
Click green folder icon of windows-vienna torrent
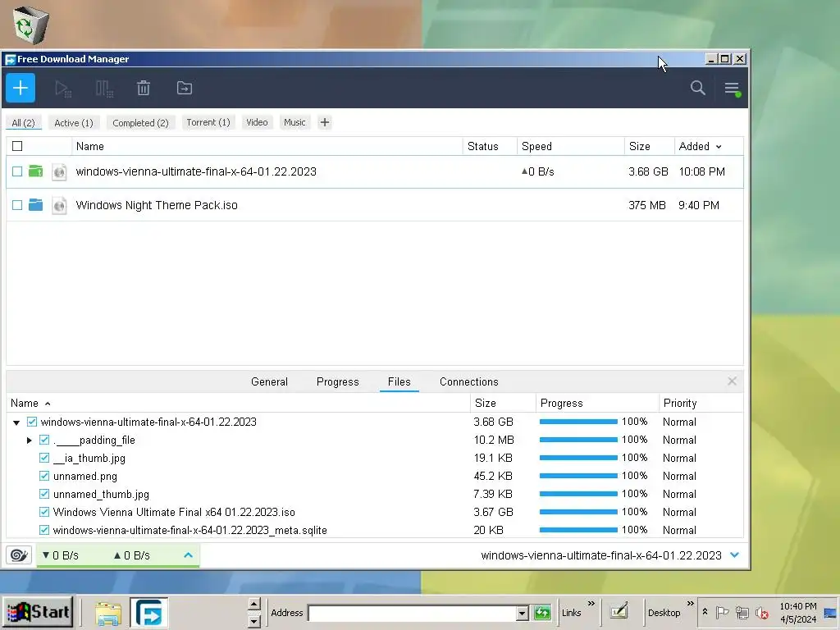(x=35, y=171)
